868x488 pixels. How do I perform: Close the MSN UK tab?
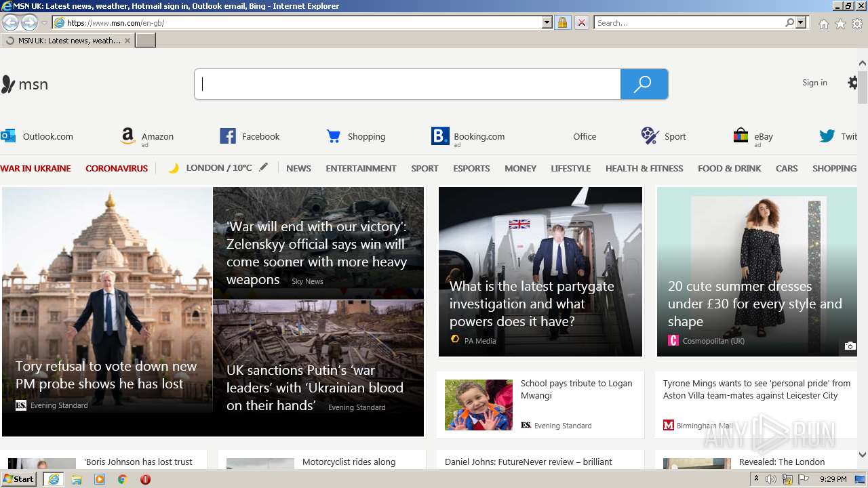[127, 41]
